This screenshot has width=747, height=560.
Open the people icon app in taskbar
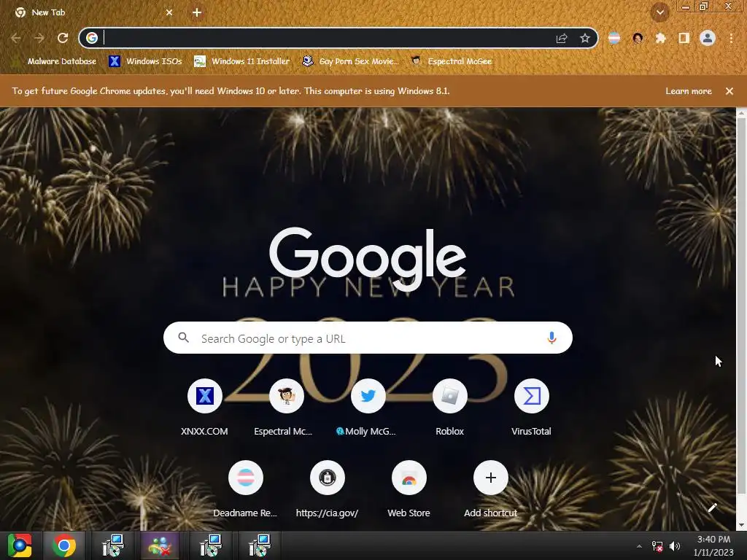pos(160,545)
